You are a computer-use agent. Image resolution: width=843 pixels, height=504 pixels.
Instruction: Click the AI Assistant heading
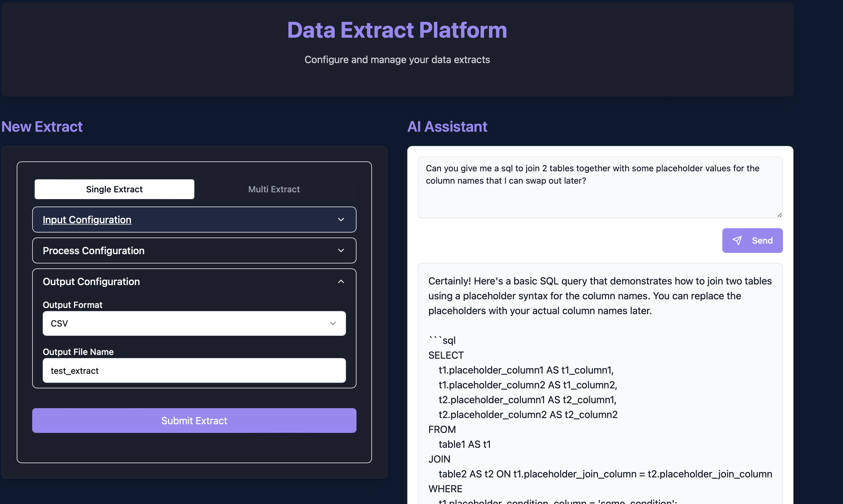pos(447,127)
